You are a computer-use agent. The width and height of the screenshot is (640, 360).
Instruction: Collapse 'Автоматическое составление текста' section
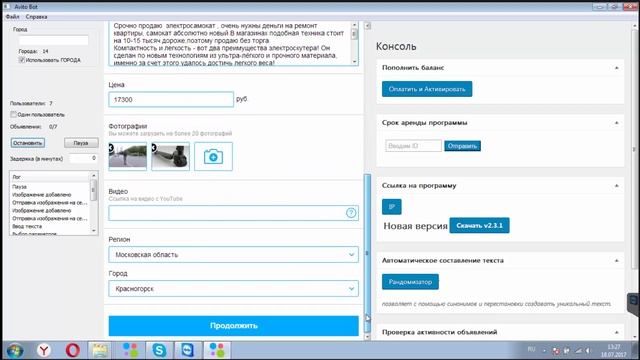point(616,260)
